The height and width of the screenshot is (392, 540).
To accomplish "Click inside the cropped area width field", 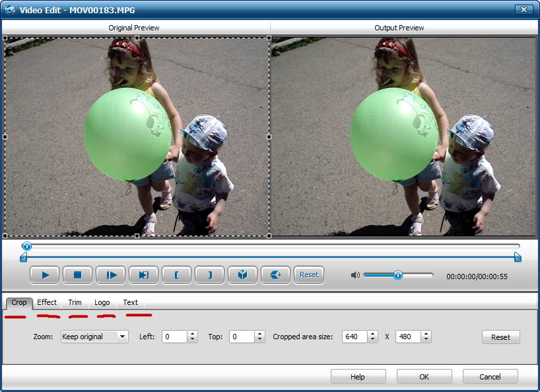I will coord(355,337).
